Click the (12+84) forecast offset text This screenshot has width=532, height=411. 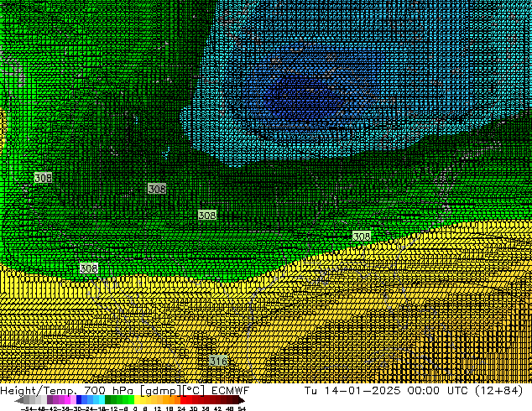click(x=498, y=391)
